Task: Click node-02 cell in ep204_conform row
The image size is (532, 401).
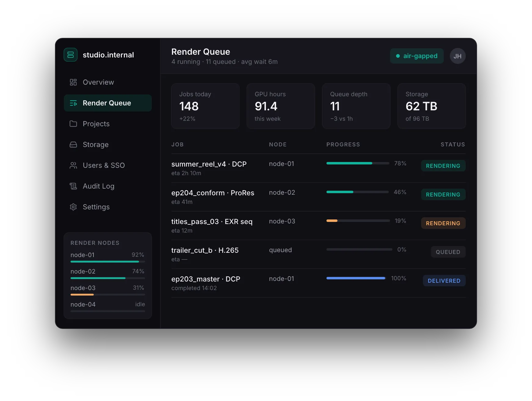Action: pos(282,193)
